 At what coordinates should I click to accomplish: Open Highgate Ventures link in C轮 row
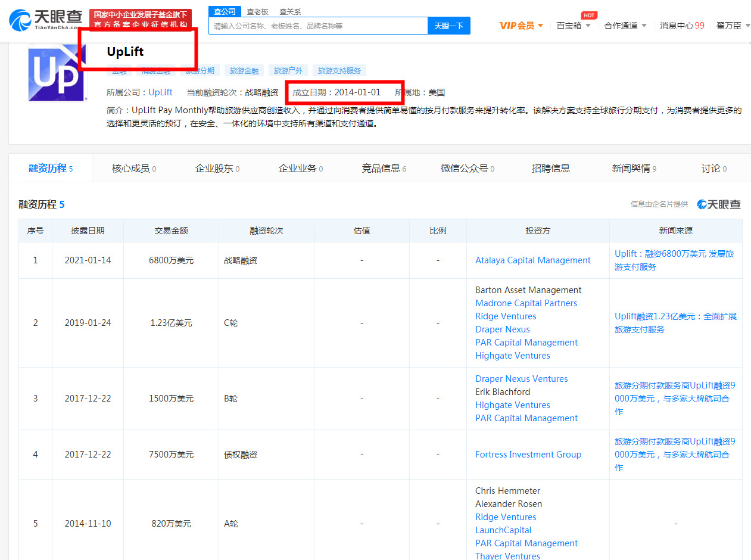[x=513, y=356]
